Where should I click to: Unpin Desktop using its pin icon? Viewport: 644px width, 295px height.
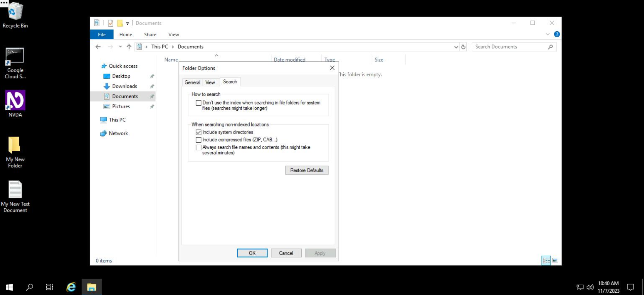click(152, 76)
